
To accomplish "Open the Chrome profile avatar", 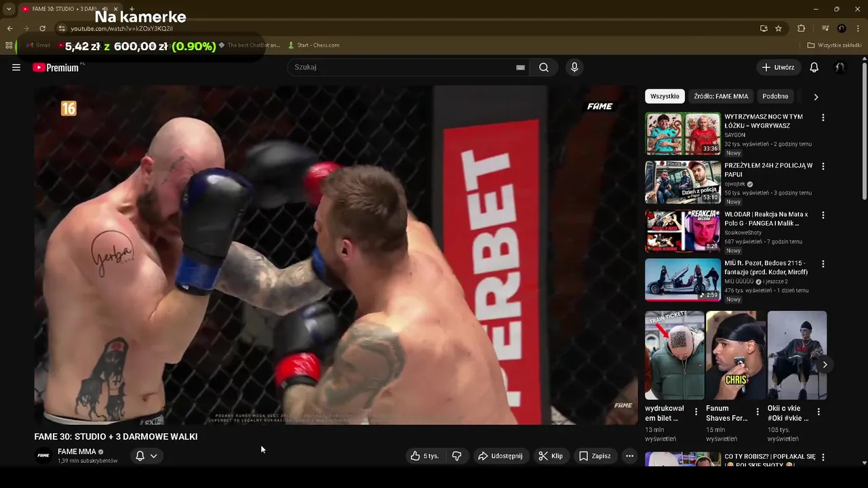I will (x=842, y=28).
